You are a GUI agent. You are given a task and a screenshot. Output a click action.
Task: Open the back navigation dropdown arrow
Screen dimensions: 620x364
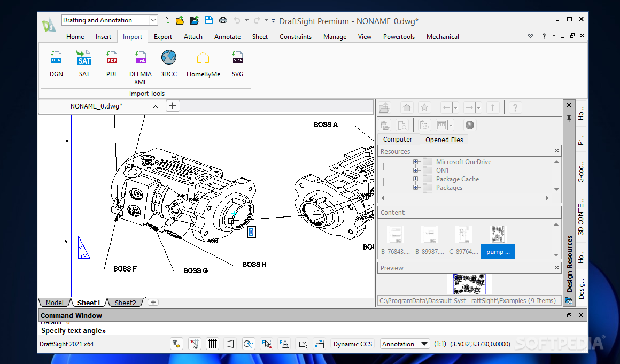(455, 107)
